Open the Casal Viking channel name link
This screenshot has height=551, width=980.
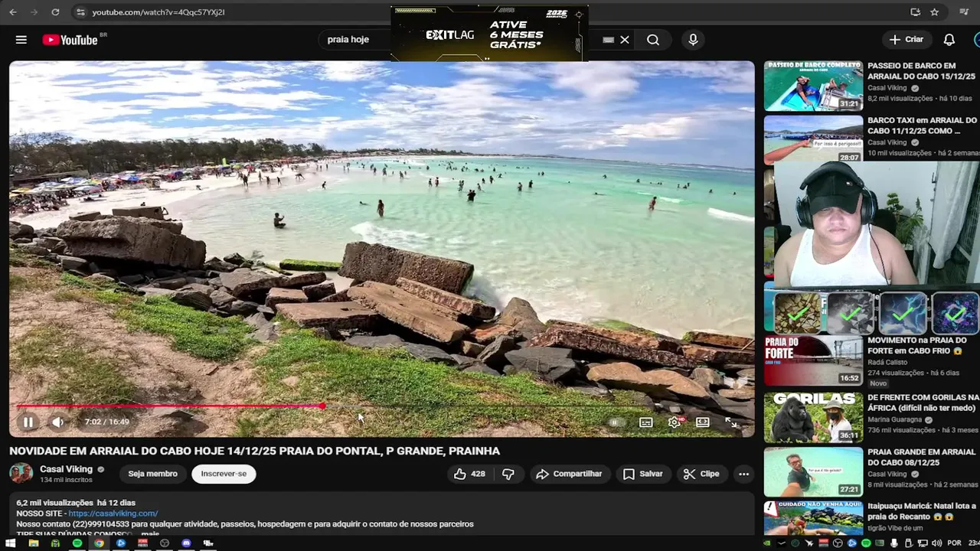coord(66,469)
